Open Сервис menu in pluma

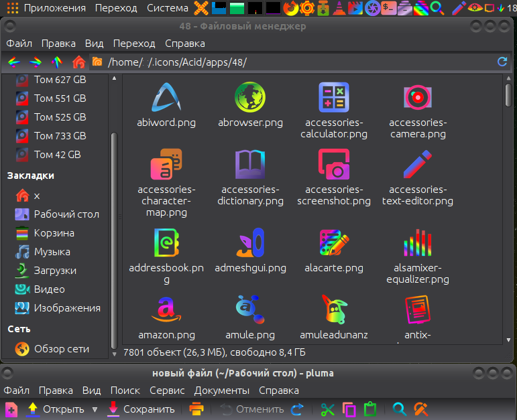pyautogui.click(x=167, y=391)
